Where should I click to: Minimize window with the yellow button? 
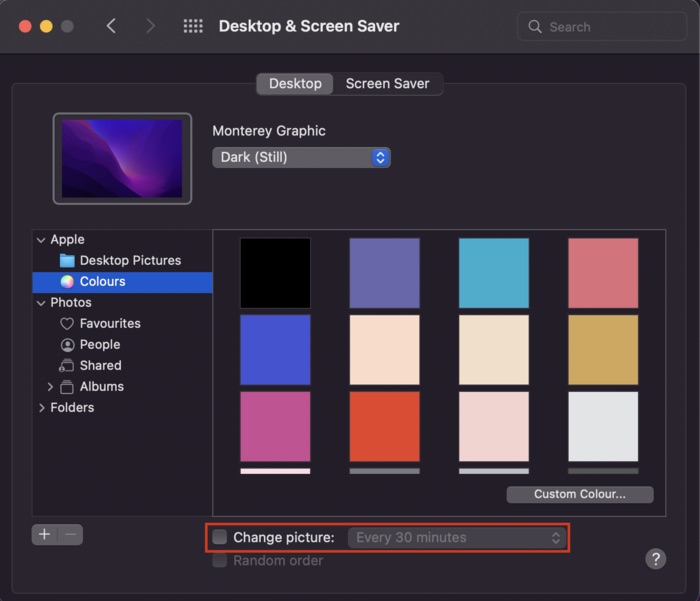click(x=46, y=26)
